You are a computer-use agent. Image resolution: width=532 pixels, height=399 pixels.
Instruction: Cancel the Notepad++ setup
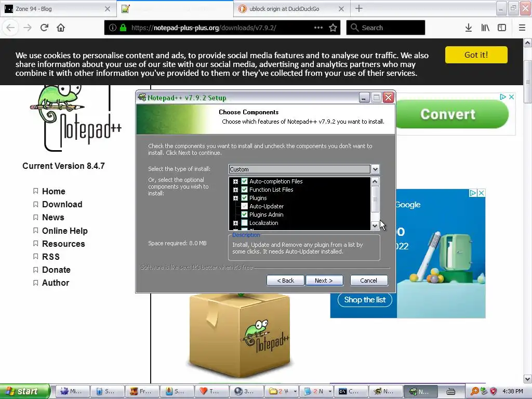(368, 281)
